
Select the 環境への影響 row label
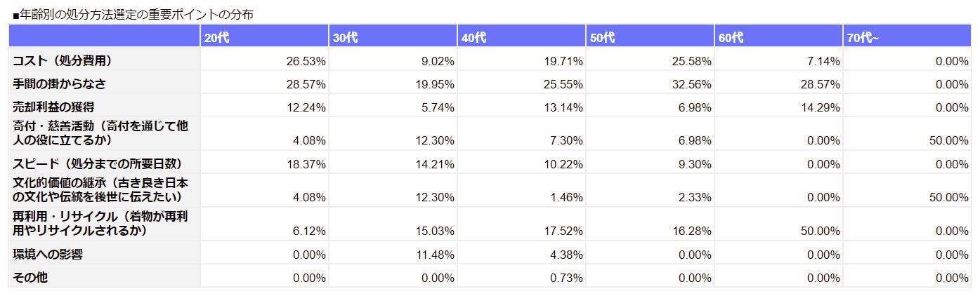tap(48, 254)
